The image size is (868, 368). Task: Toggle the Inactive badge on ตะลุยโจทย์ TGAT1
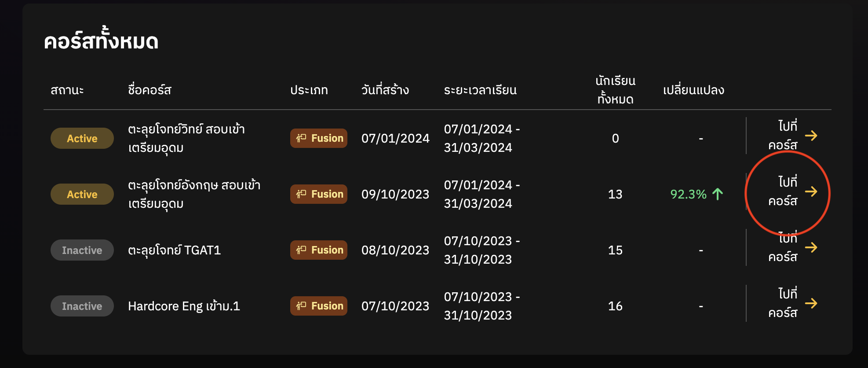pos(82,250)
